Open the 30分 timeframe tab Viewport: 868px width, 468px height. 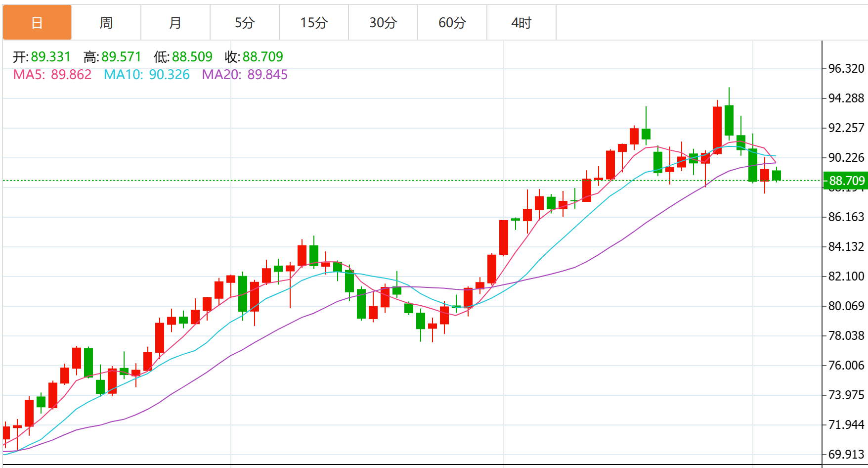383,23
